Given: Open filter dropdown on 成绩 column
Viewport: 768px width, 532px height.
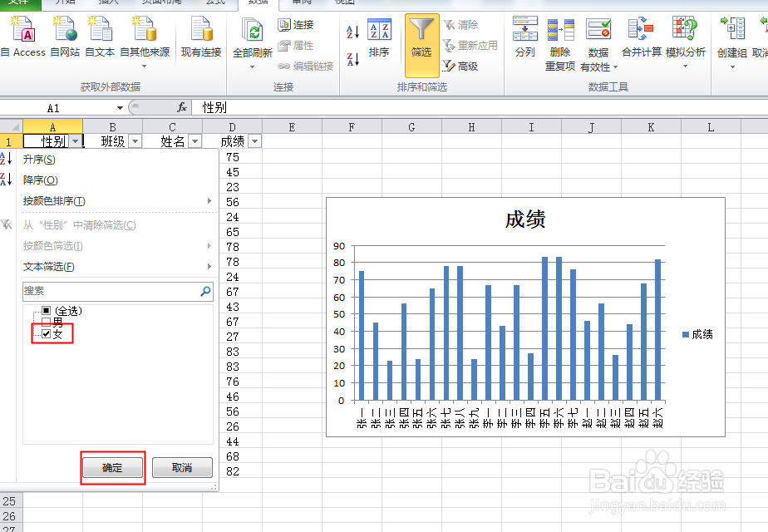Looking at the screenshot, I should (x=254, y=142).
